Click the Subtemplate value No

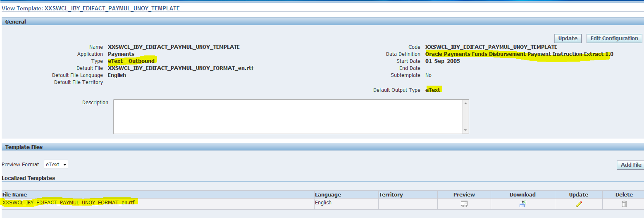429,75
